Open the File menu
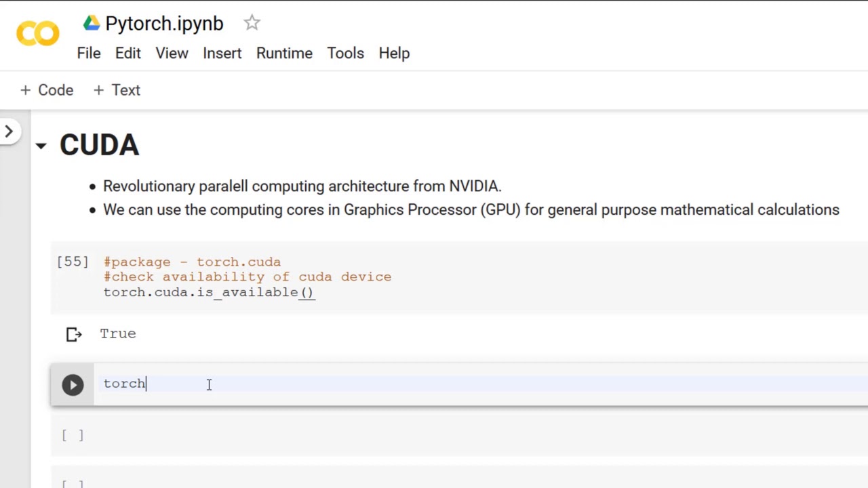This screenshot has height=488, width=868. (89, 53)
